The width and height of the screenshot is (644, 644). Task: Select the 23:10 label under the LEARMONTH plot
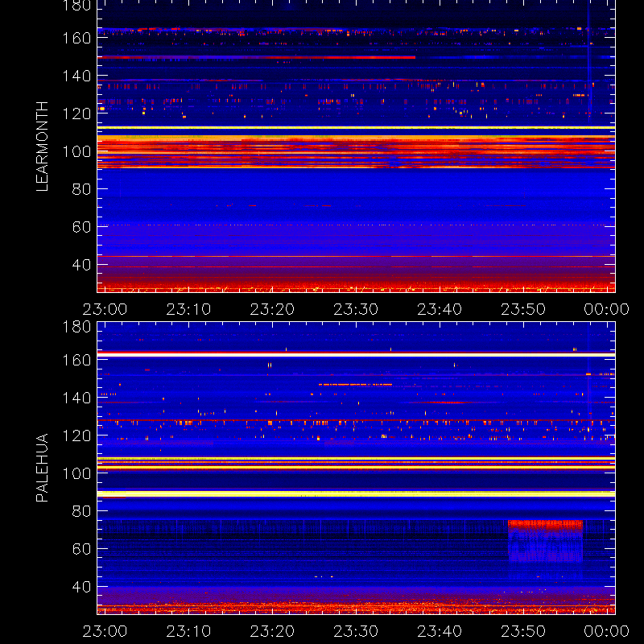[188, 309]
